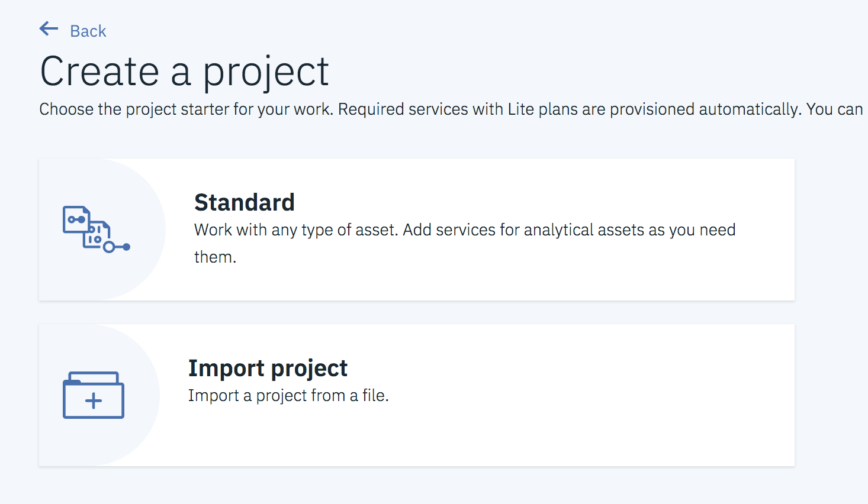
Task: Click the blank area below the Import project description
Action: pos(355,438)
